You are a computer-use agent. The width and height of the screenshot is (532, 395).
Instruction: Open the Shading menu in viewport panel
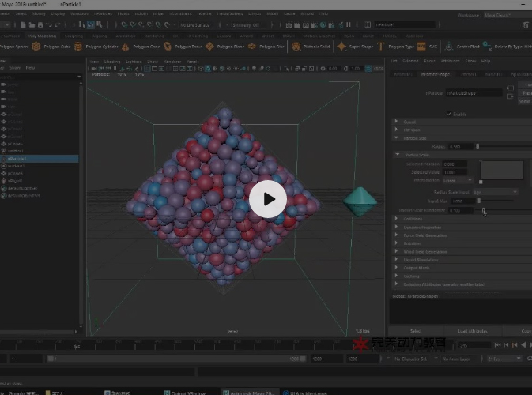(x=111, y=61)
